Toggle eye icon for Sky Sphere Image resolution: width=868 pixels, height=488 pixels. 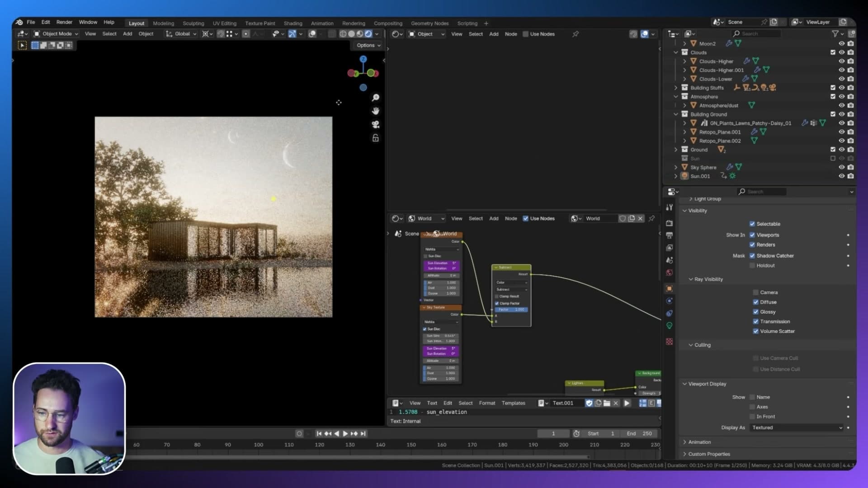tap(841, 168)
